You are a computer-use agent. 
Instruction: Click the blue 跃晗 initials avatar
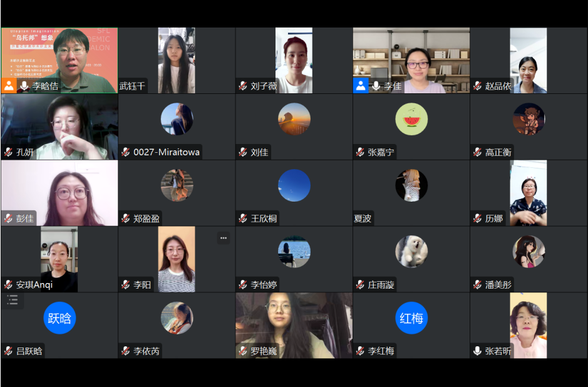pyautogui.click(x=59, y=318)
